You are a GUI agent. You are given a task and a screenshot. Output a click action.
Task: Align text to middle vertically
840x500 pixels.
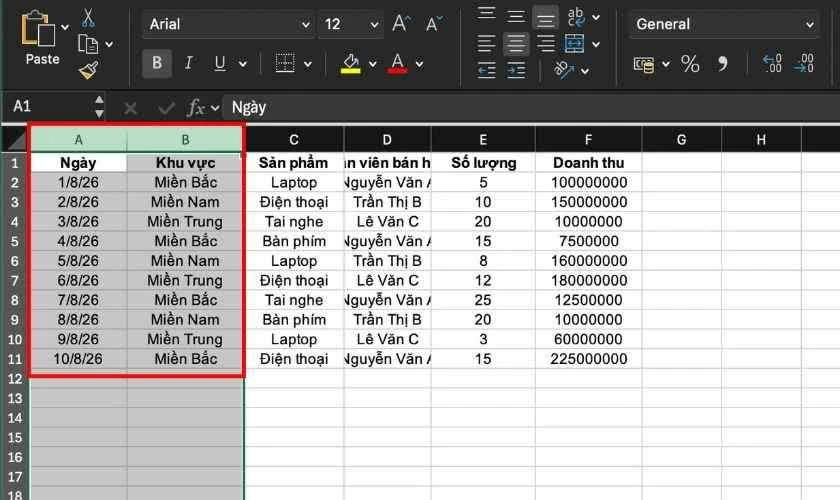coord(516,17)
